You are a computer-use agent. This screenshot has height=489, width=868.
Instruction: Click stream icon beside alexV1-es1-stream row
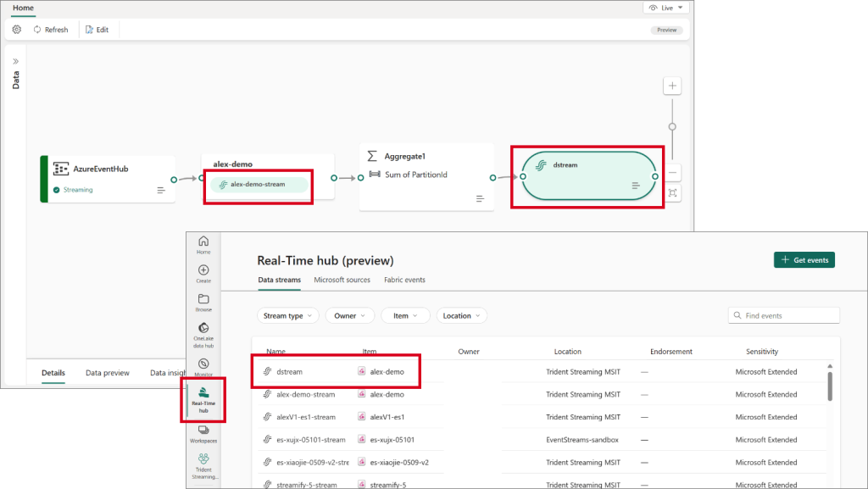tap(267, 417)
